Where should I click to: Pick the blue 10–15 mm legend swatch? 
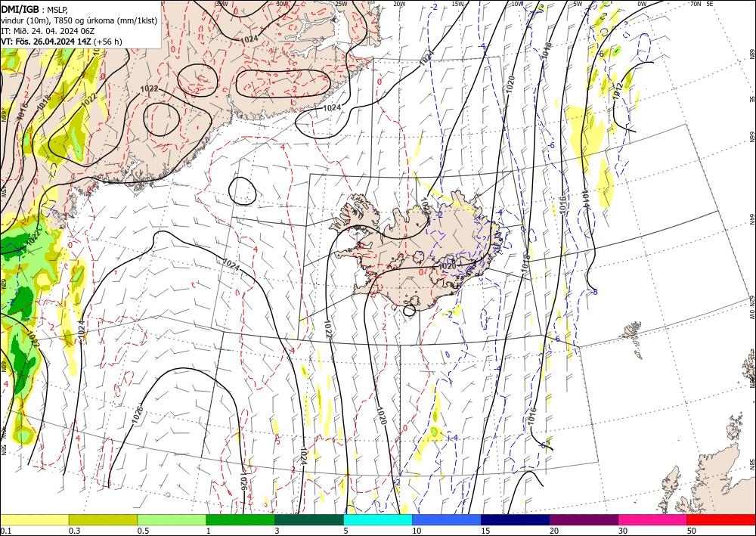click(447, 519)
